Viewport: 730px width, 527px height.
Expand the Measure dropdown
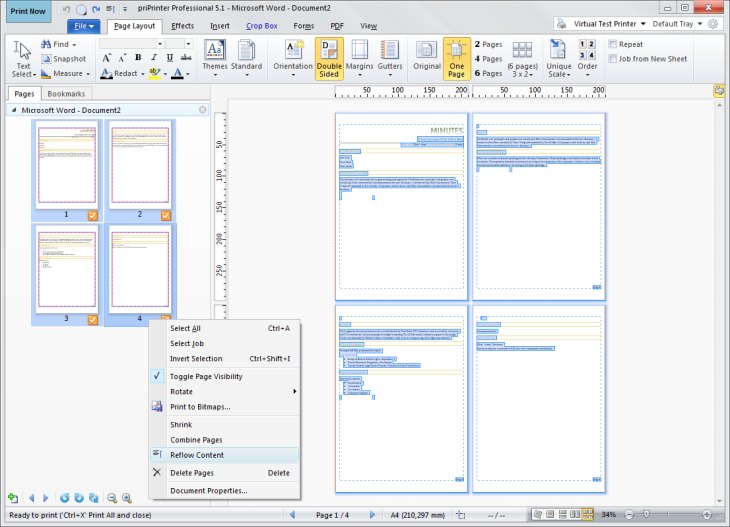[88, 74]
